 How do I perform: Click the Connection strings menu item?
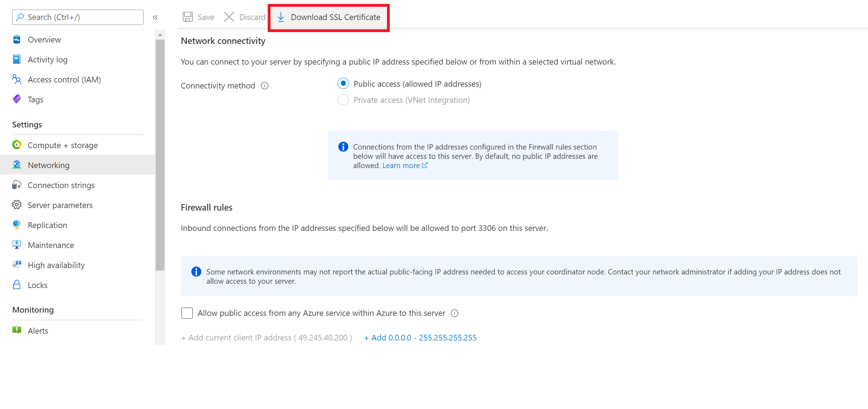(61, 185)
